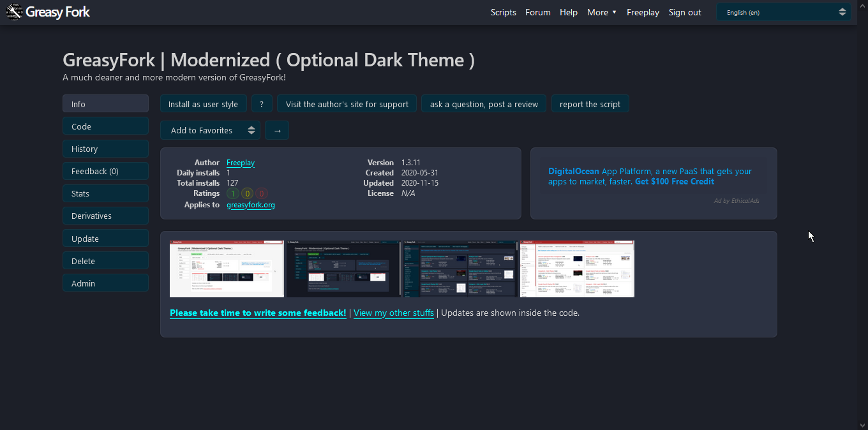Open the Delete tab
Image resolution: width=868 pixels, height=430 pixels.
105,261
